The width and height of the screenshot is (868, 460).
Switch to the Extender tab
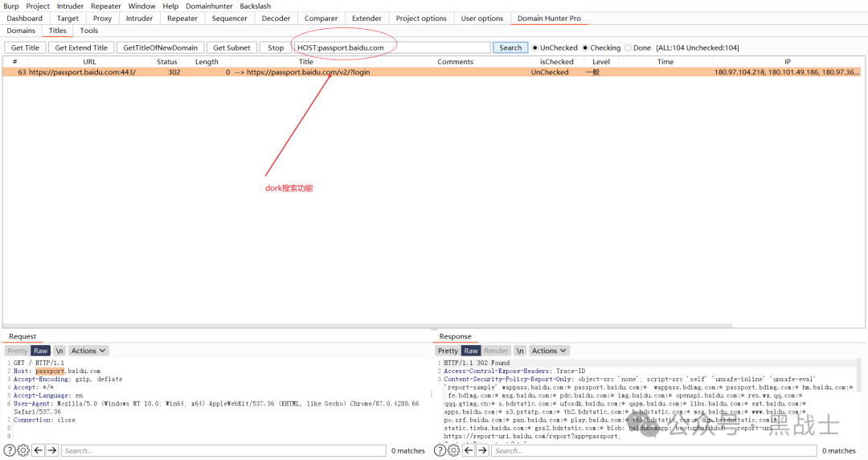pyautogui.click(x=366, y=18)
